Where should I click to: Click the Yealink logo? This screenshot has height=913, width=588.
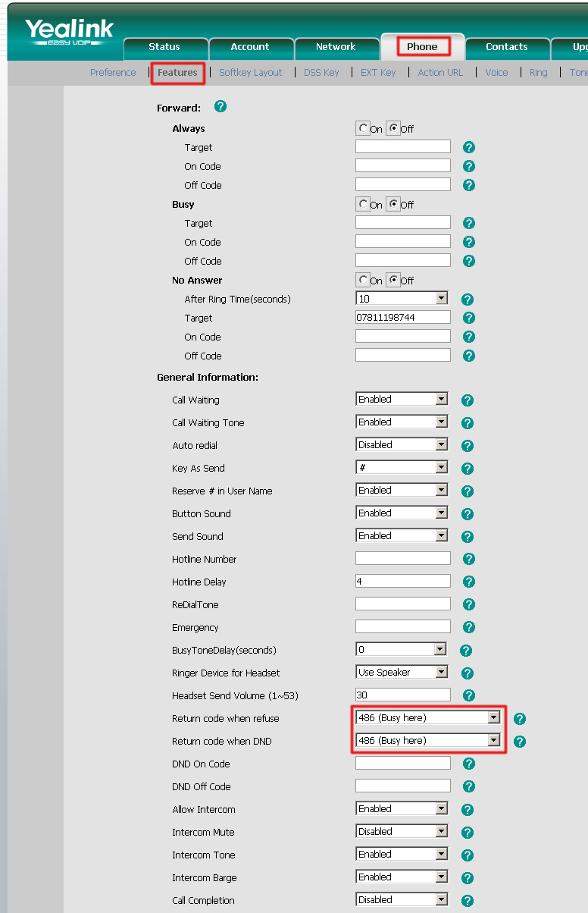point(69,32)
